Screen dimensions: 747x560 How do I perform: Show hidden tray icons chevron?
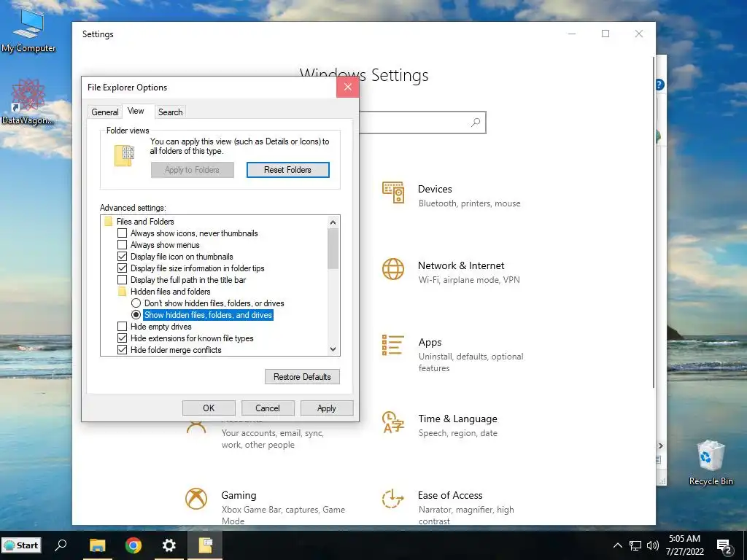[x=617, y=545]
